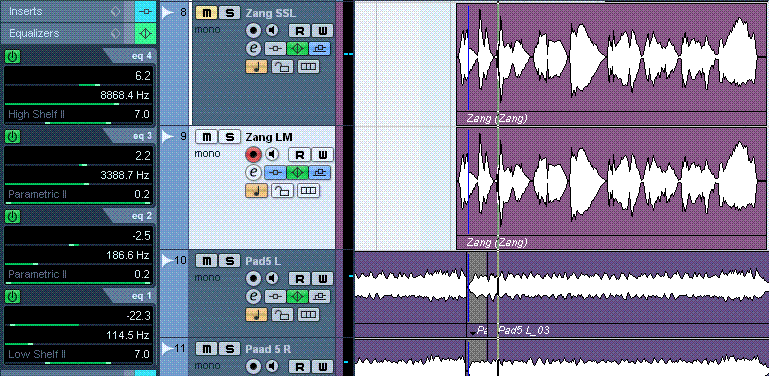The height and width of the screenshot is (376, 769).
Task: Bypass eq 4 power button
Action: tap(12, 57)
